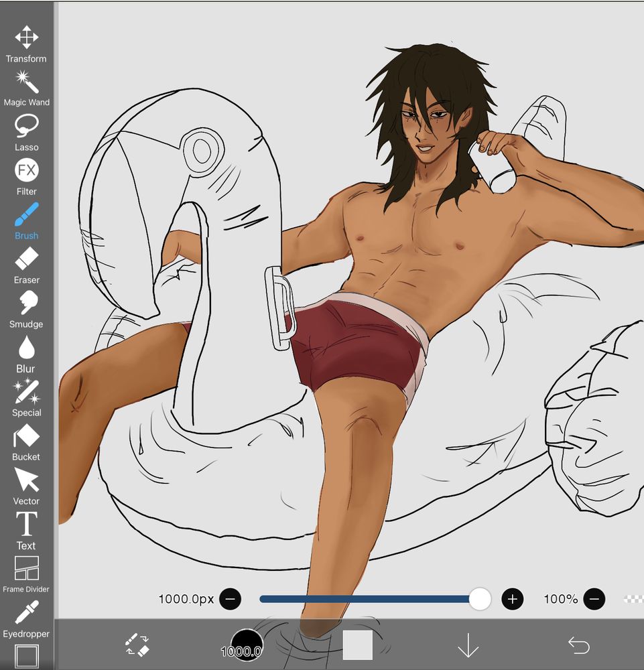This screenshot has width=644, height=670.
Task: Click the brush size slider handle
Action: pos(479,599)
